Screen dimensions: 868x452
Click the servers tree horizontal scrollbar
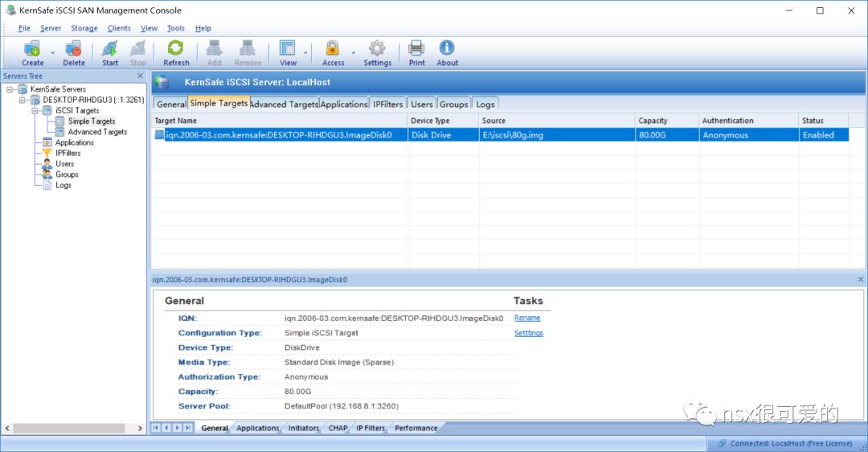[69, 428]
